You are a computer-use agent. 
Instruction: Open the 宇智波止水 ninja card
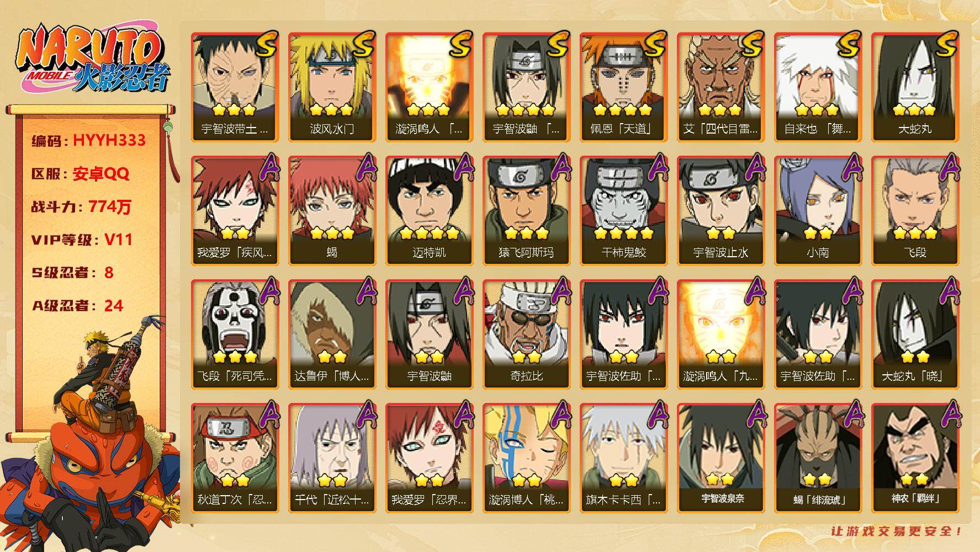point(721,210)
